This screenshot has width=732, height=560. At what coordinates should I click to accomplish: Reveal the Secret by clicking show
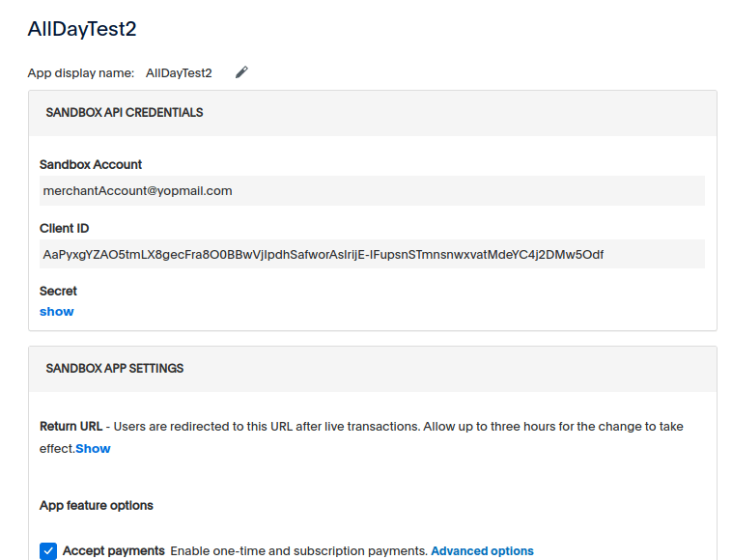click(x=56, y=312)
